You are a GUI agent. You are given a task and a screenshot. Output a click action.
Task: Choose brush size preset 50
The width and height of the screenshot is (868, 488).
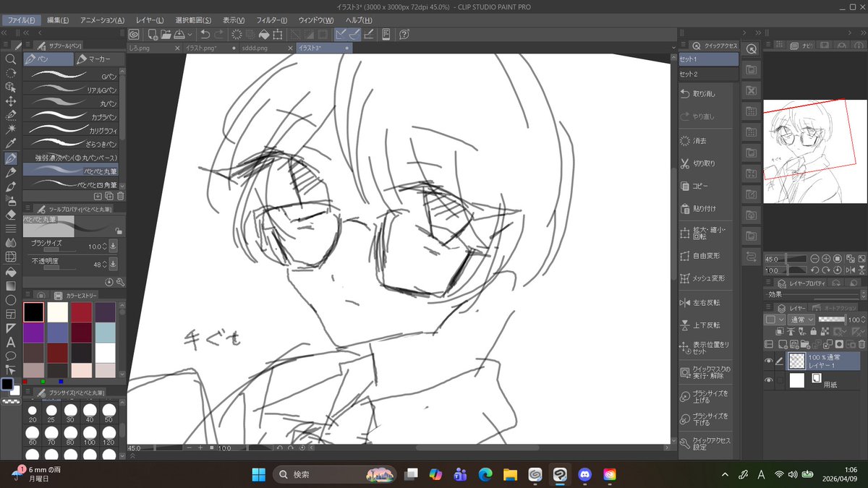pos(109,414)
